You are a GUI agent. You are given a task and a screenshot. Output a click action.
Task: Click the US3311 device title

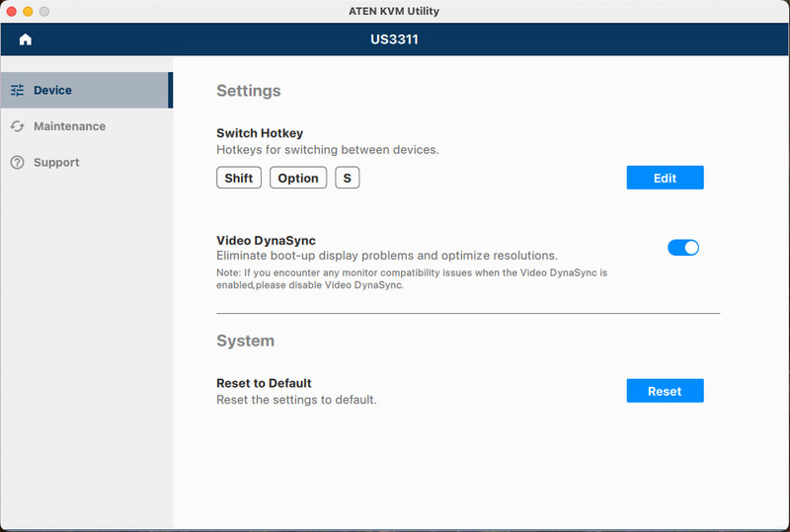pos(394,39)
